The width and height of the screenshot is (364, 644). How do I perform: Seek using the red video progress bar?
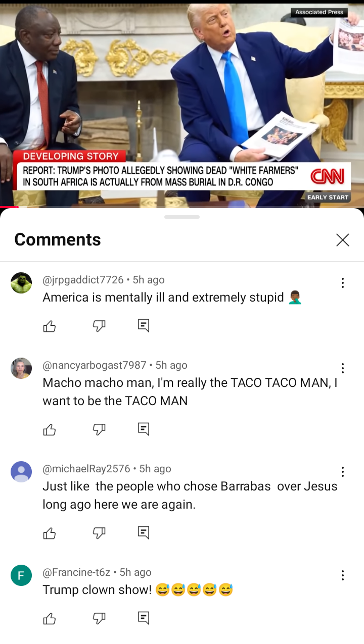[182, 207]
